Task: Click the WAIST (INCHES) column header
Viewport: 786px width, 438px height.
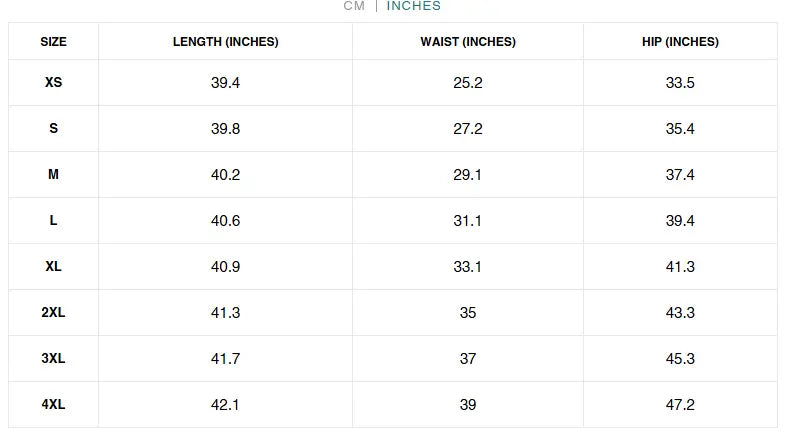Action: click(468, 42)
